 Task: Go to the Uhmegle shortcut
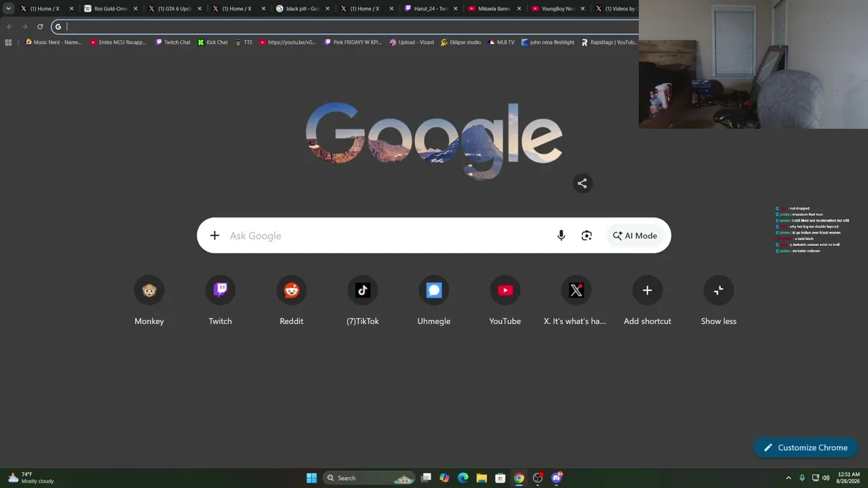[434, 302]
